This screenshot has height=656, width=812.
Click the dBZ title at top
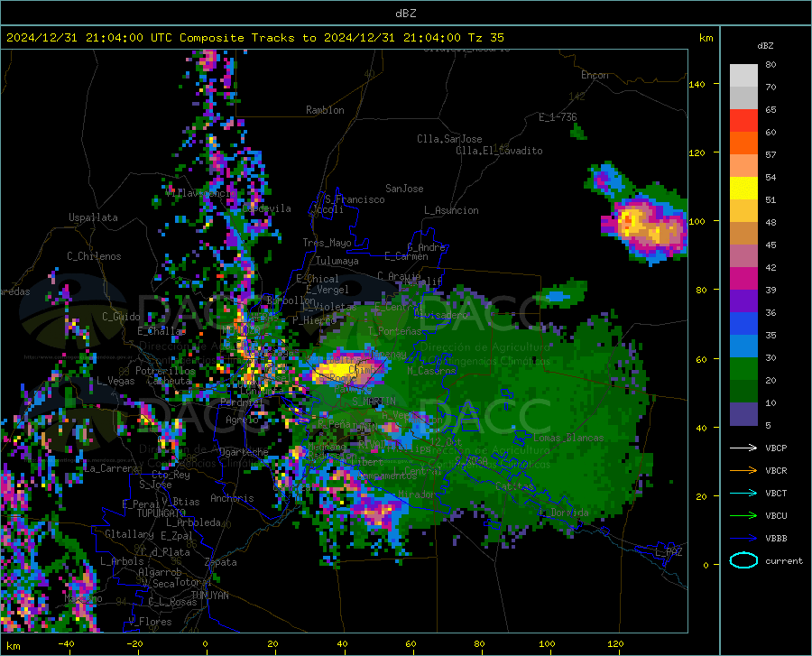coord(405,14)
